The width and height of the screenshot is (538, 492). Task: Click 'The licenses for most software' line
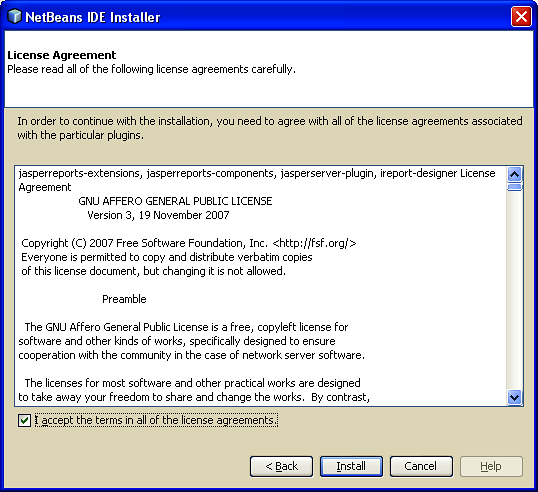point(192,383)
